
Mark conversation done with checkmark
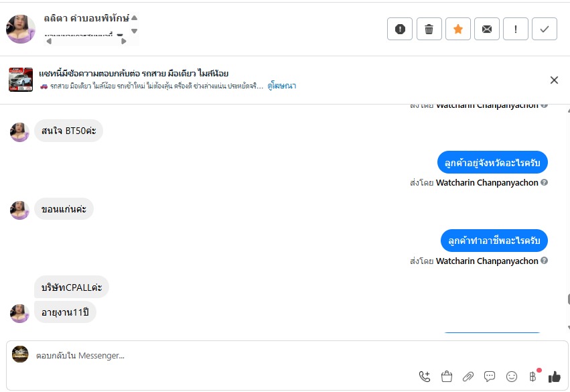[545, 29]
